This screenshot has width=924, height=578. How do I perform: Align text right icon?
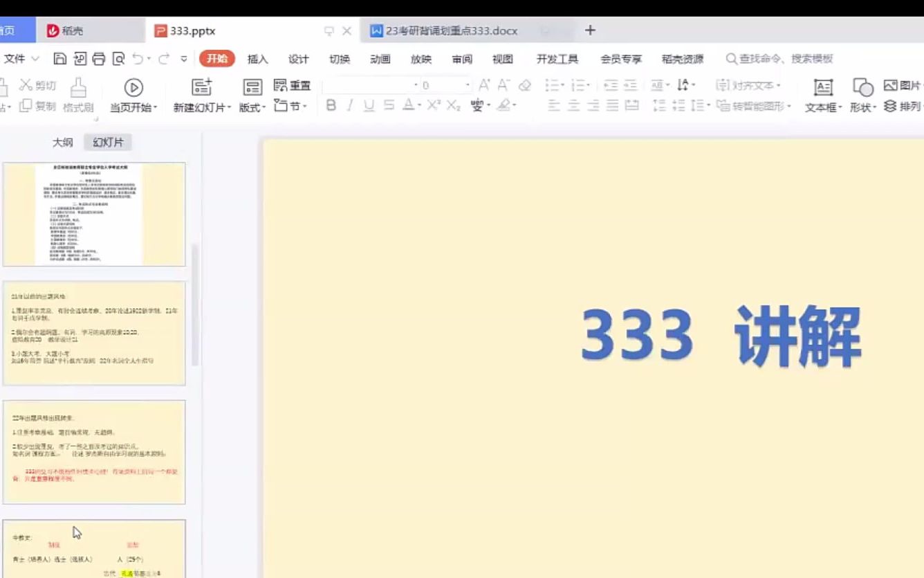pyautogui.click(x=593, y=105)
